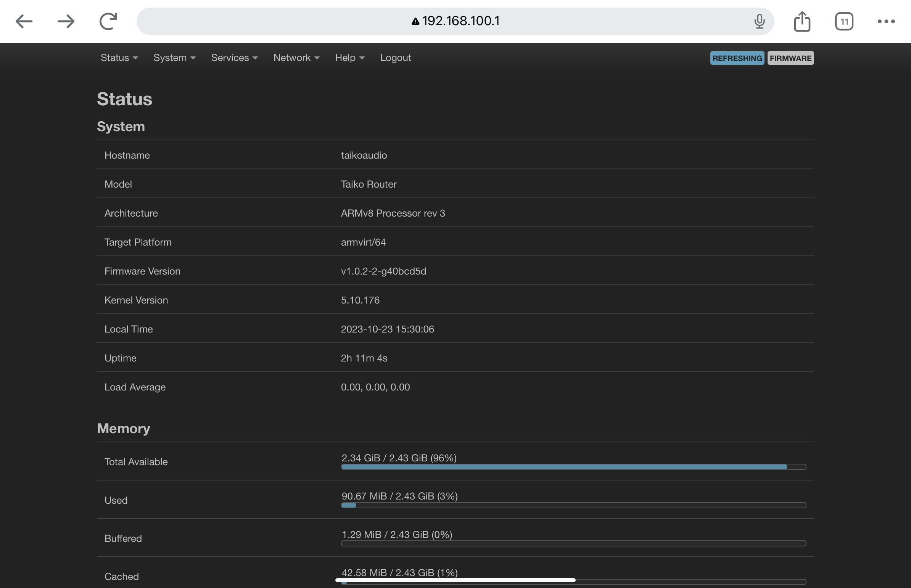Open the tab switcher showing 11 tabs
The height and width of the screenshot is (588, 911).
pyautogui.click(x=844, y=21)
